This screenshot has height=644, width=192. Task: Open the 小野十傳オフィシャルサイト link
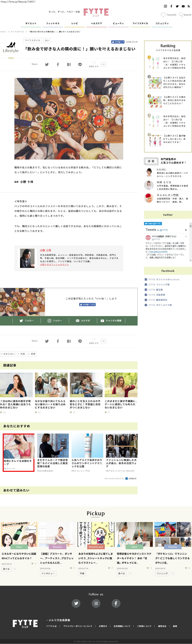point(55,265)
